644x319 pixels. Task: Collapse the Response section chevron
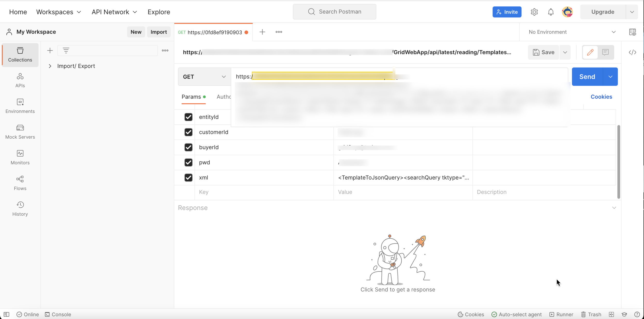click(614, 208)
